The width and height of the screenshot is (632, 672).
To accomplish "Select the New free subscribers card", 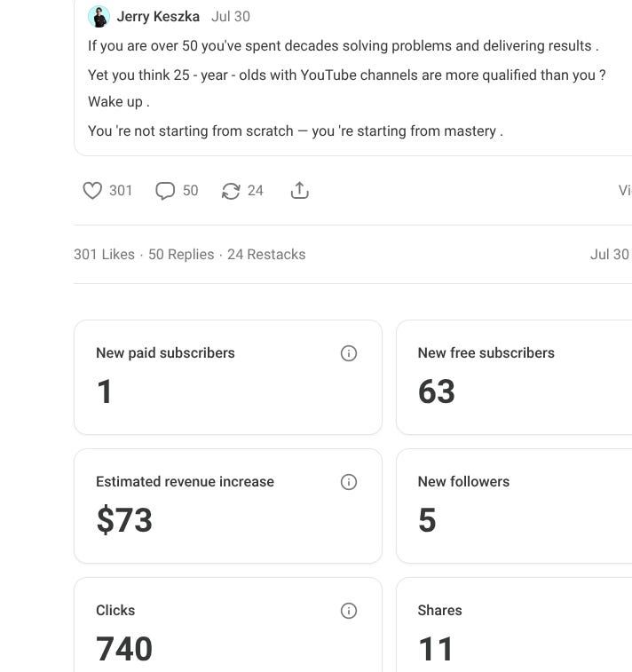I will [515, 391].
